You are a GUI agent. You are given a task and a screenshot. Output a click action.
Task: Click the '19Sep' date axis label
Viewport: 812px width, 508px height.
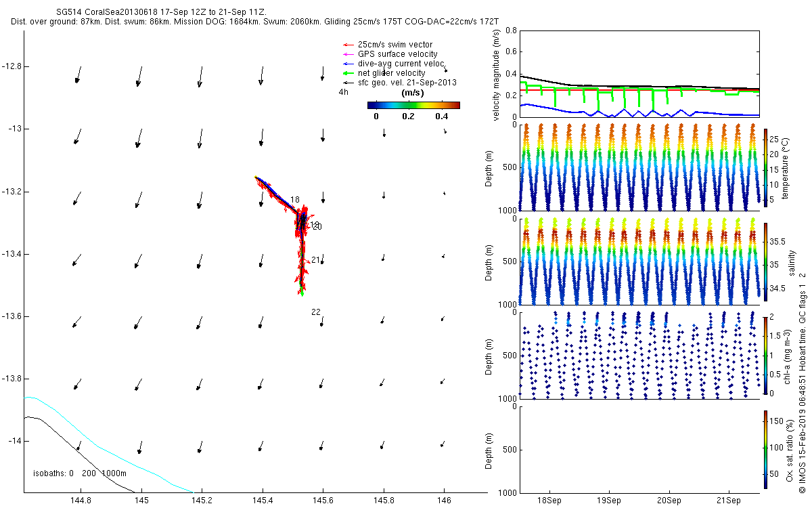609,501
